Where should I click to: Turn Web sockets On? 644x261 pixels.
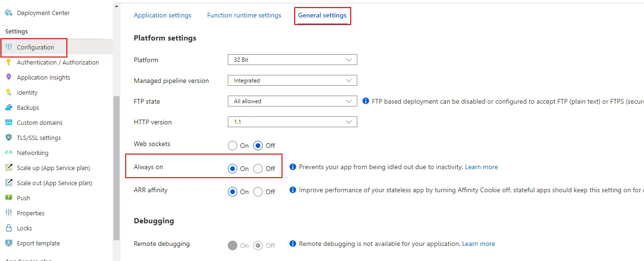pos(233,146)
